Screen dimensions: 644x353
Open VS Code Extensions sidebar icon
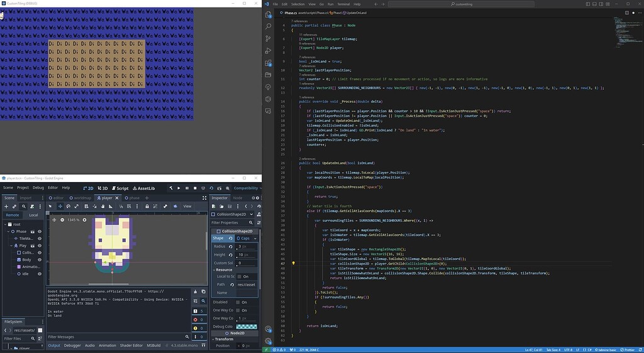[268, 63]
